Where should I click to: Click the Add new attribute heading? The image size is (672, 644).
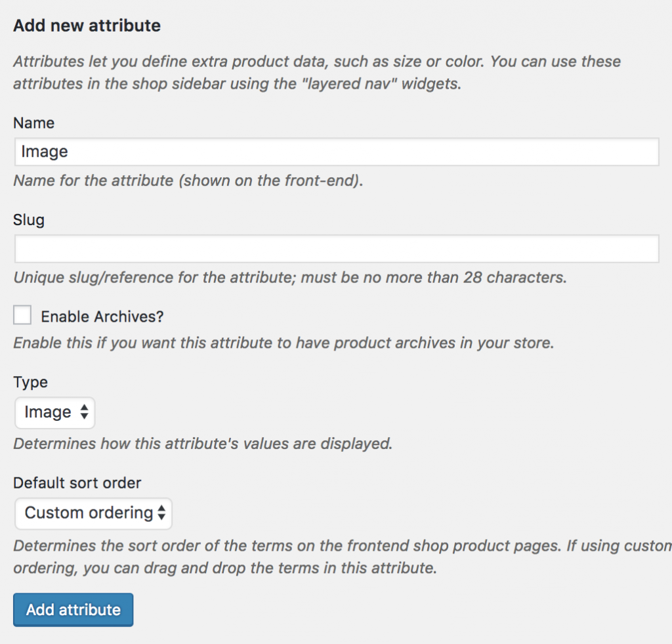coord(86,26)
